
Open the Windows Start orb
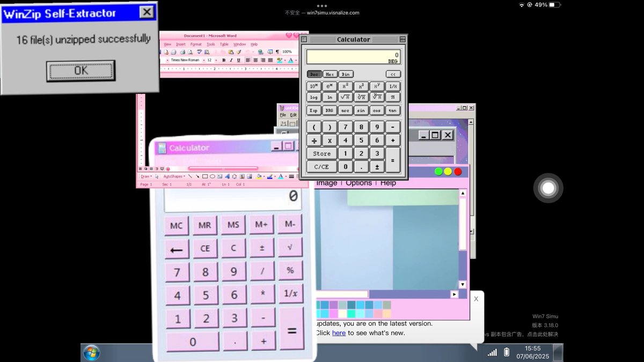91,353
